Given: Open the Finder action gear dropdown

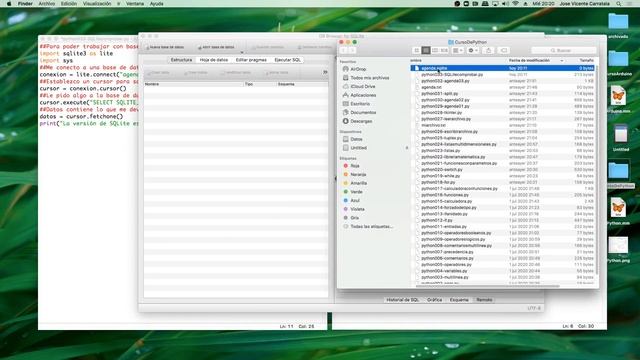Looking at the screenshot, I should (x=473, y=50).
